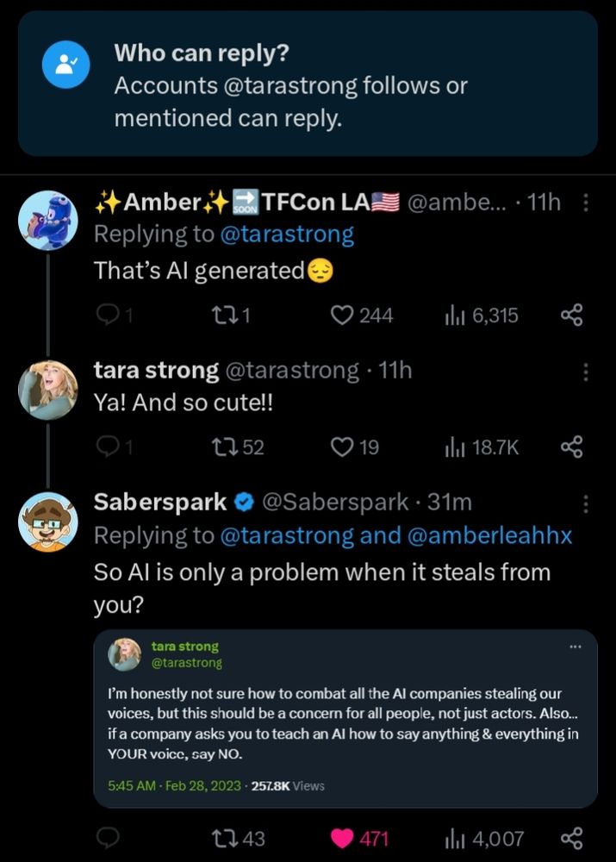The width and height of the screenshot is (616, 862).
Task: Share Amber's tweet
Action: tap(571, 315)
